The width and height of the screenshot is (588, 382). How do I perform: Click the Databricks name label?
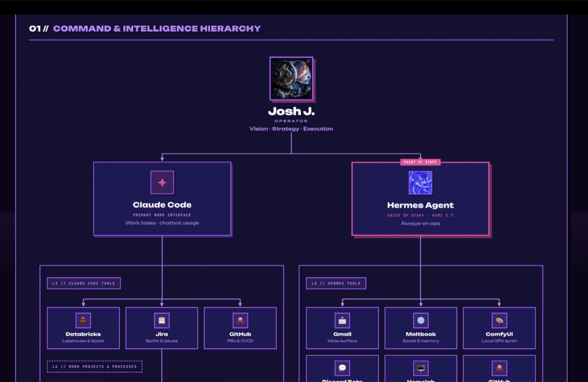(x=83, y=334)
